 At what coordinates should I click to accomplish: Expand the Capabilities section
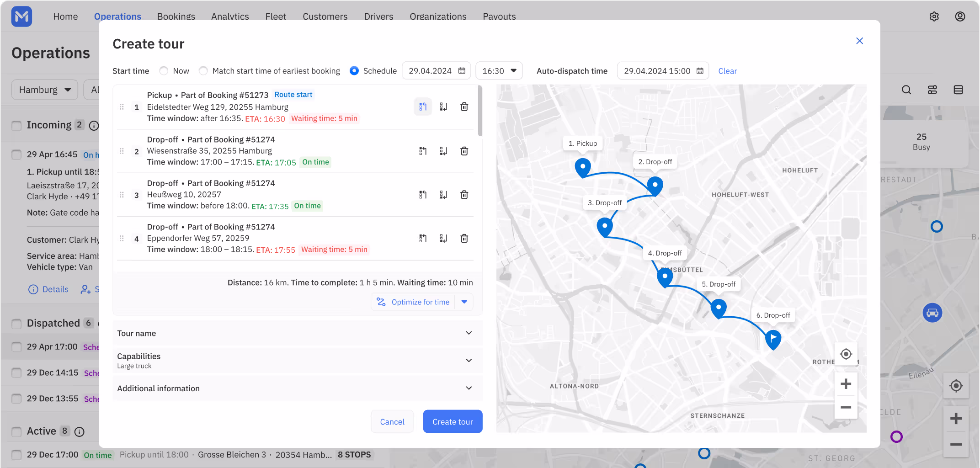tap(297, 361)
